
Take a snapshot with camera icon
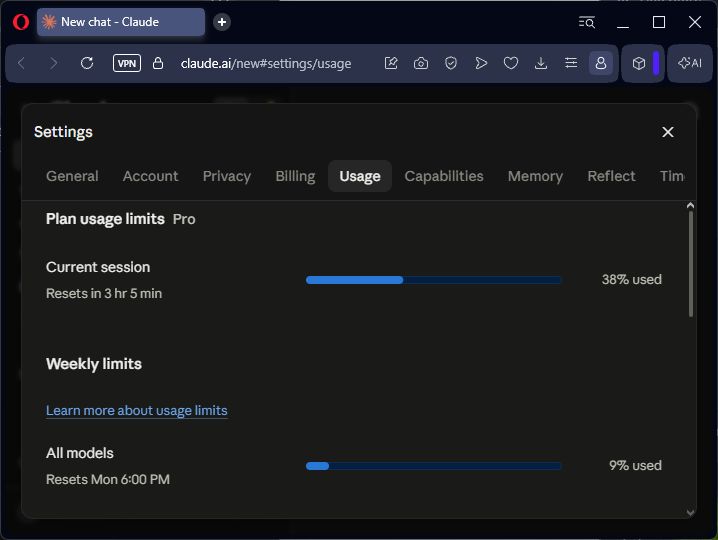click(421, 63)
